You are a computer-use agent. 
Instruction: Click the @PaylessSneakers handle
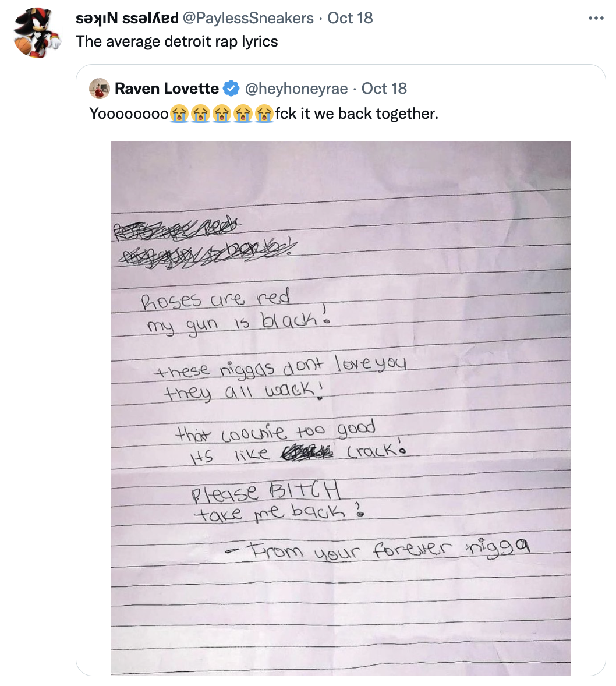(x=249, y=18)
